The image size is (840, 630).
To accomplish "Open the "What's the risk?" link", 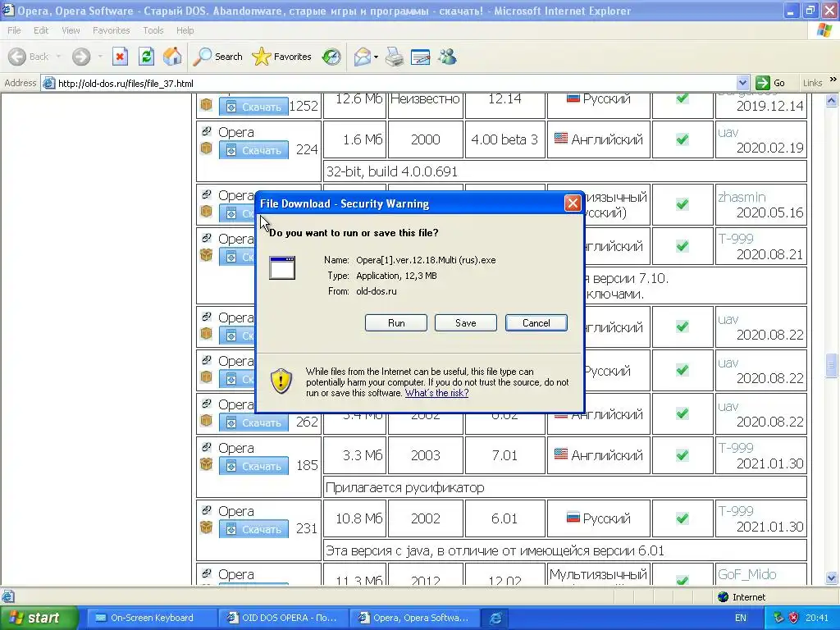I will click(436, 393).
